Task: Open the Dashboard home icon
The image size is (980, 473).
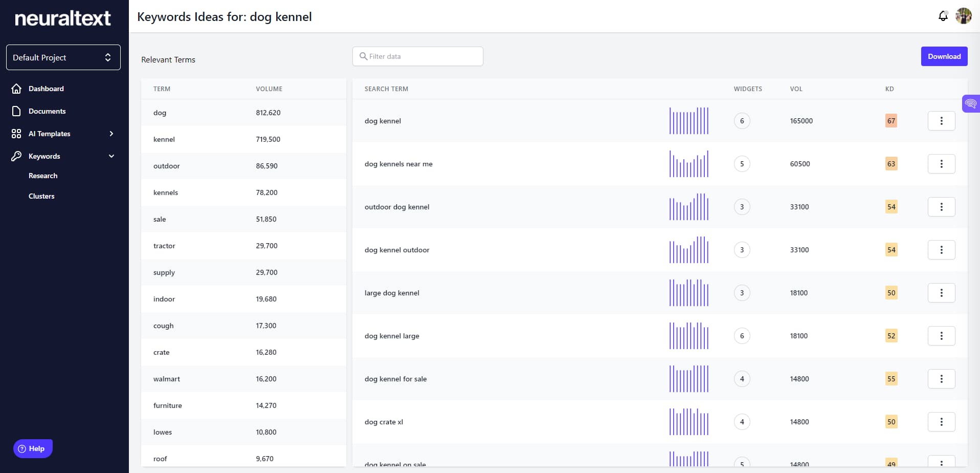Action: (x=16, y=89)
